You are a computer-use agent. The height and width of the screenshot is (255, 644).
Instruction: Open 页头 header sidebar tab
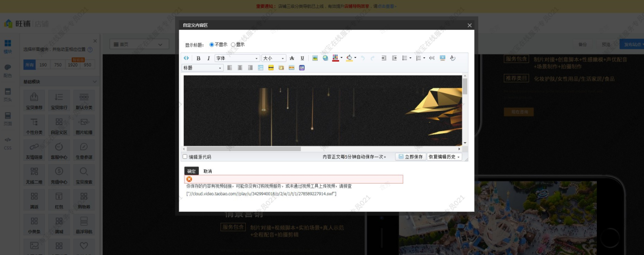[x=8, y=95]
